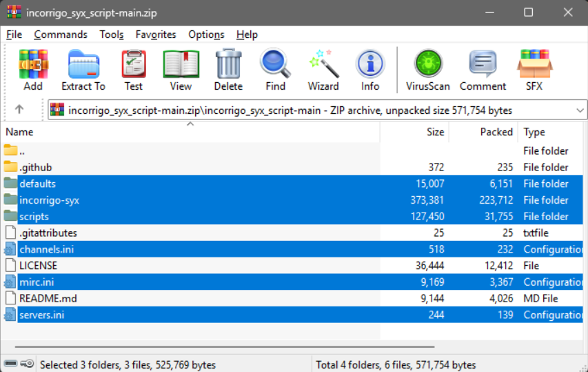Click the key password icon in status bar
588x372 pixels.
tap(27, 363)
